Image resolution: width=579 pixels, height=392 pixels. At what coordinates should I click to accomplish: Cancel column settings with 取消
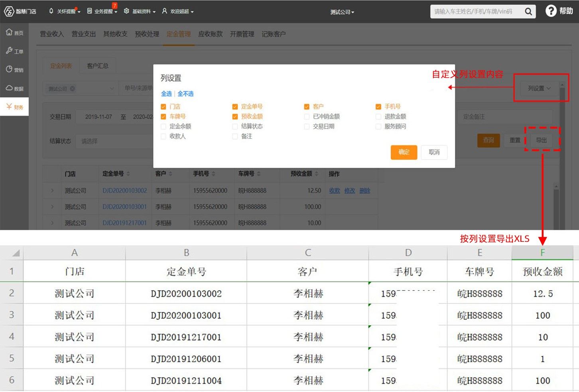click(x=434, y=152)
